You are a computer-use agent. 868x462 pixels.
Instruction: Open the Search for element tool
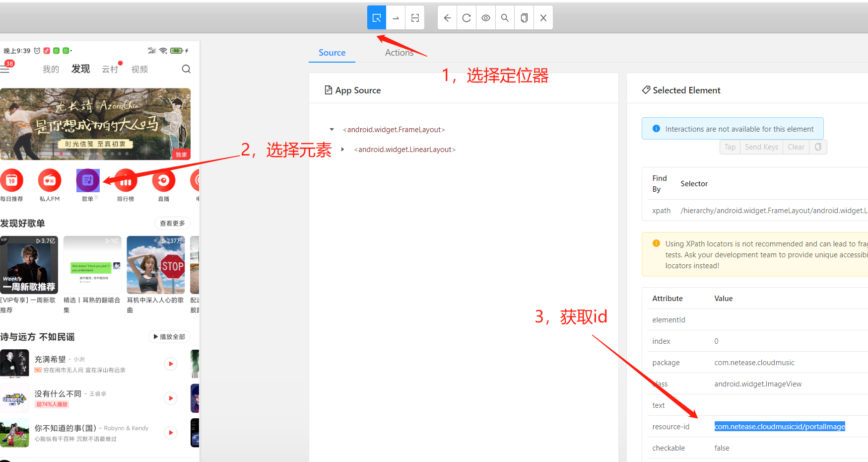[x=505, y=18]
